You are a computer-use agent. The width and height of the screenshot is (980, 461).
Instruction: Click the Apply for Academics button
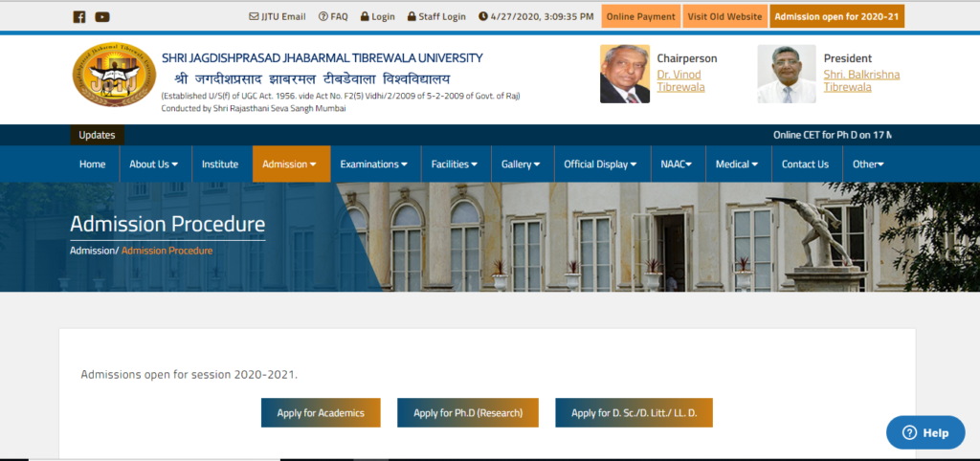(321, 413)
